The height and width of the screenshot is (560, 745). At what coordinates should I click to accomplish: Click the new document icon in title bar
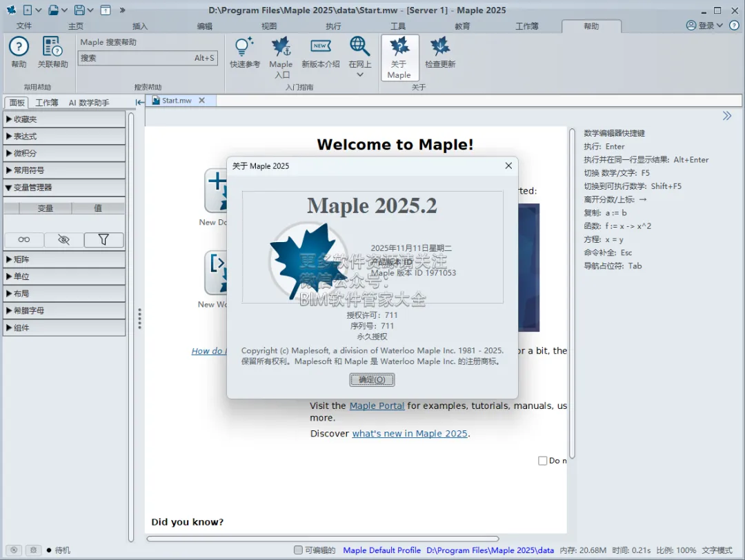(x=28, y=10)
